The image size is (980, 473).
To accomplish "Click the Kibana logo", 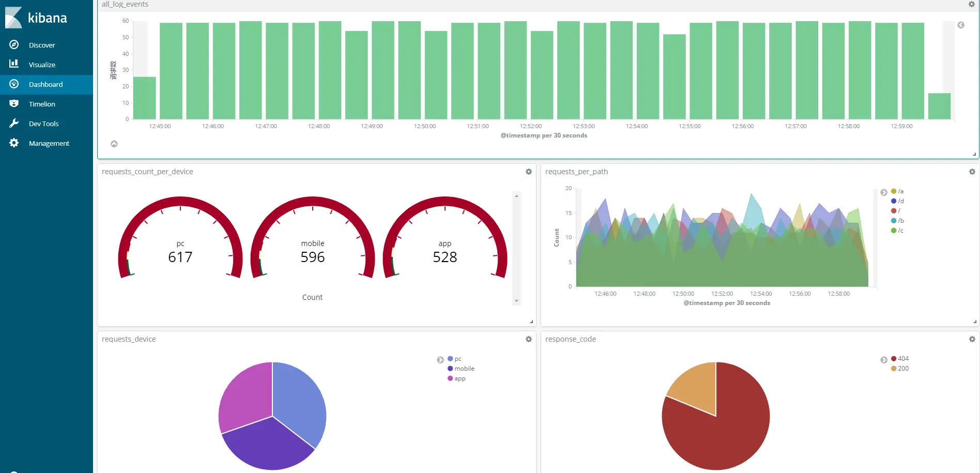I will [x=36, y=18].
